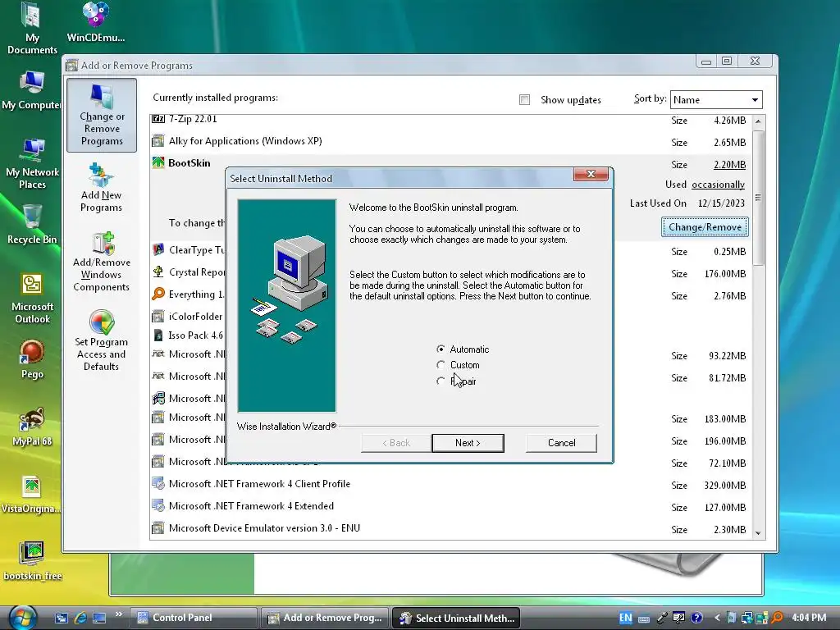Open VistaOriginal desktop file
This screenshot has width=840, height=630.
31,494
